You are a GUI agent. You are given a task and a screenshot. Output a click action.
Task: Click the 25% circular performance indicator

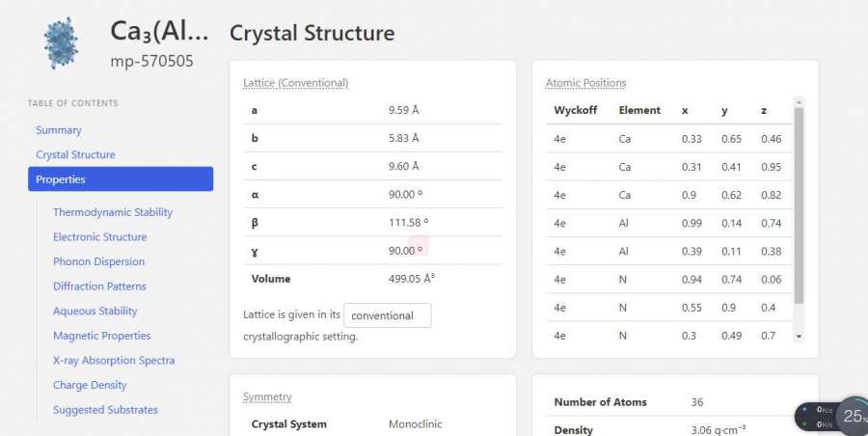[853, 416]
